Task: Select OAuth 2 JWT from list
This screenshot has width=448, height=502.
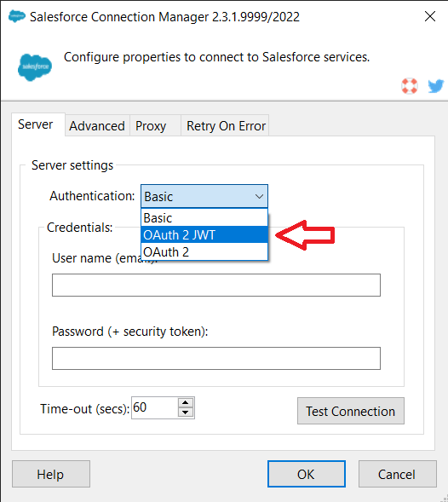Action: (x=204, y=234)
